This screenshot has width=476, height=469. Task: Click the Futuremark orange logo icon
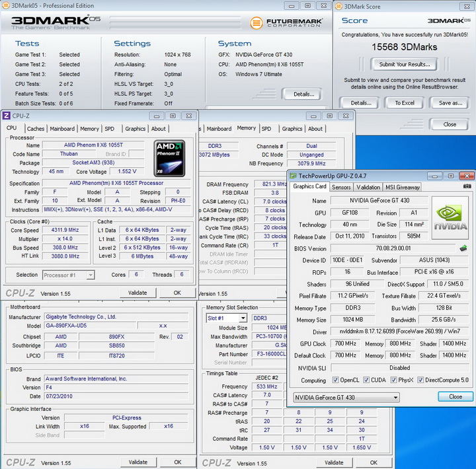[257, 23]
